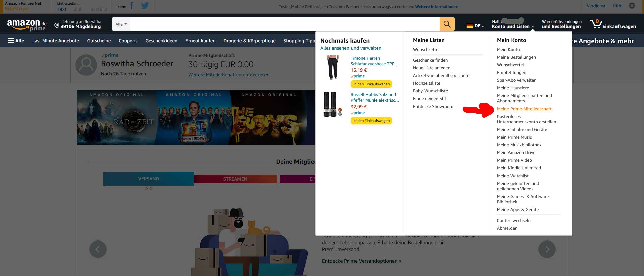Go to previous carousel slide arrow
The width and height of the screenshot is (644, 276).
98,249
